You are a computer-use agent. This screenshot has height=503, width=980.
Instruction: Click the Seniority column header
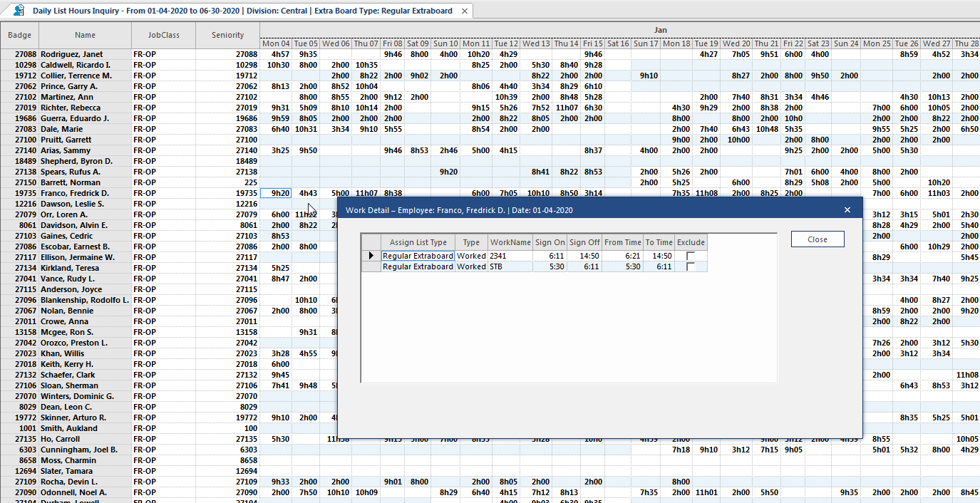[x=227, y=35]
